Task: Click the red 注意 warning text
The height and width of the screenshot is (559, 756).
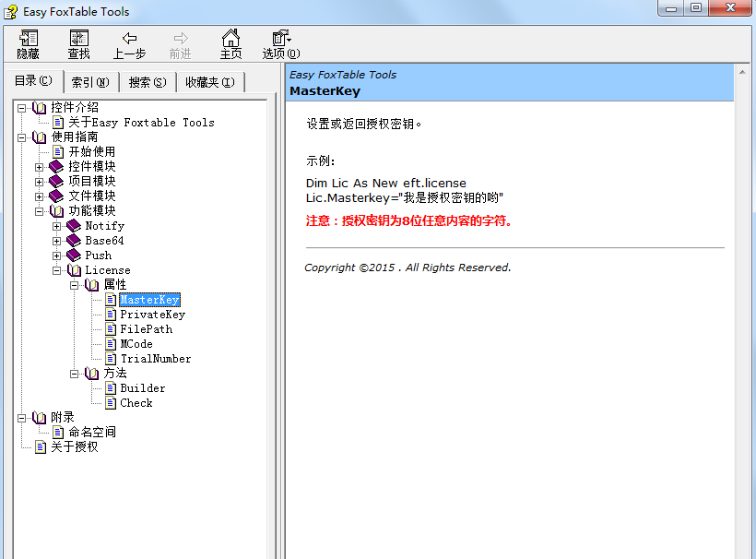Action: pos(408,220)
